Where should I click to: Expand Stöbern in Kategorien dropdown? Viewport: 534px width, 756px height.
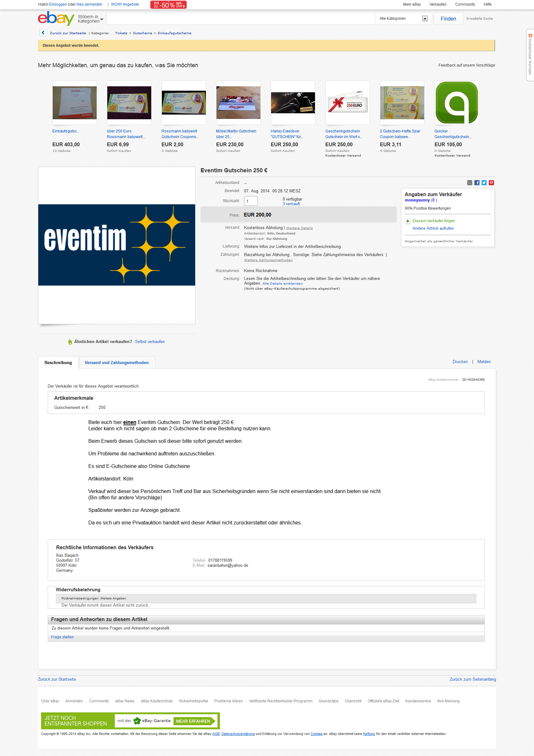tap(90, 19)
